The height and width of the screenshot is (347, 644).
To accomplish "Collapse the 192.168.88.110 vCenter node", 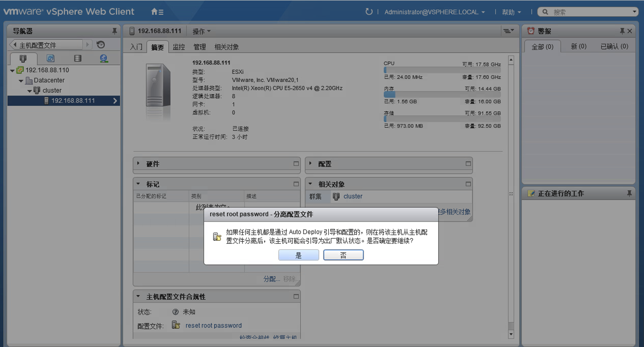I will 12,70.
